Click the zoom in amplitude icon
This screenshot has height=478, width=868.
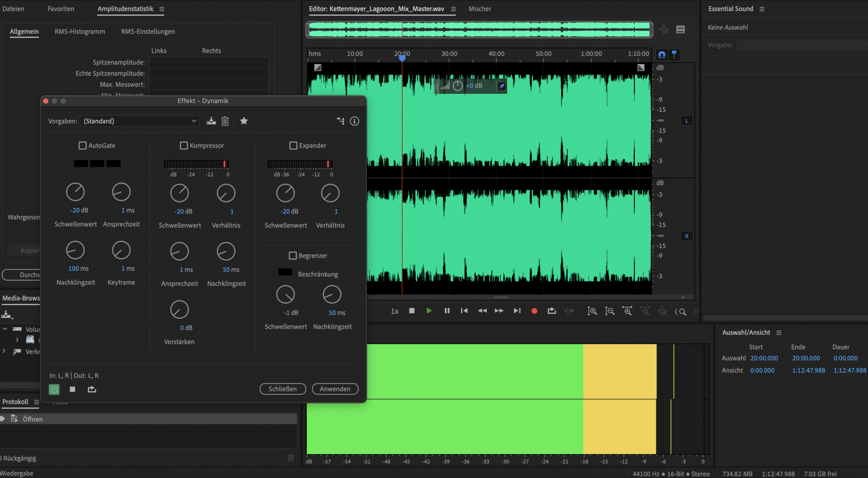click(x=592, y=311)
